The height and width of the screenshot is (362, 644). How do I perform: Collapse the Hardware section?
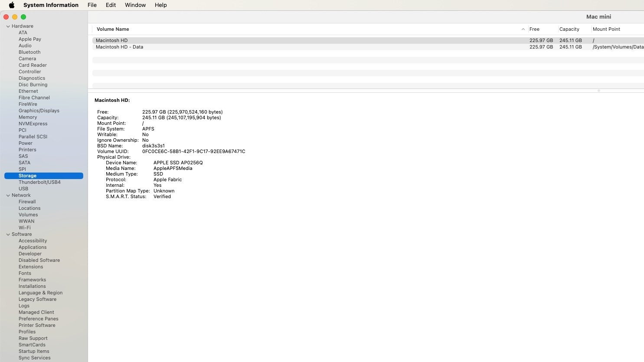point(8,26)
